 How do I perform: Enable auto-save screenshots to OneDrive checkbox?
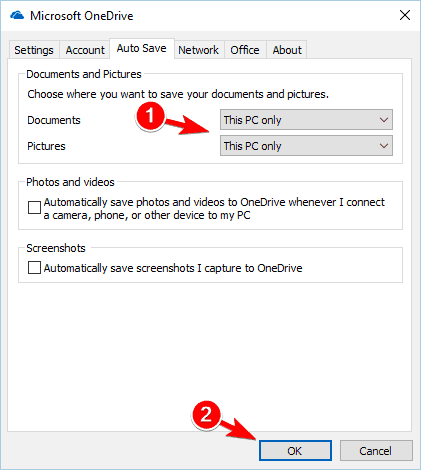pos(34,268)
